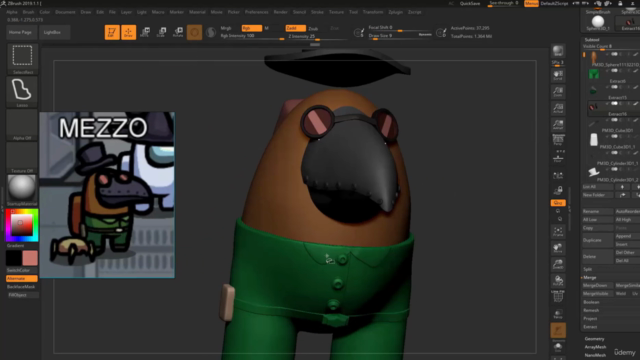Screen dimensions: 640x360
Task: Click the MergeDown button
Action: [597, 285]
